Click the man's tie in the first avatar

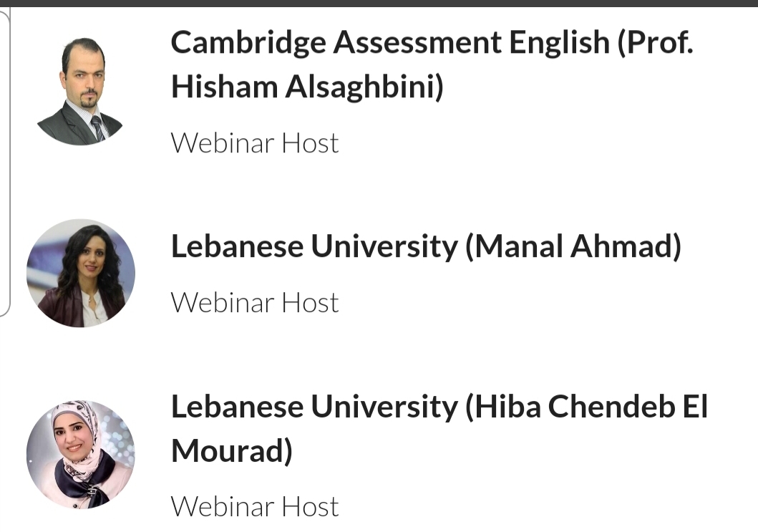pos(97,128)
